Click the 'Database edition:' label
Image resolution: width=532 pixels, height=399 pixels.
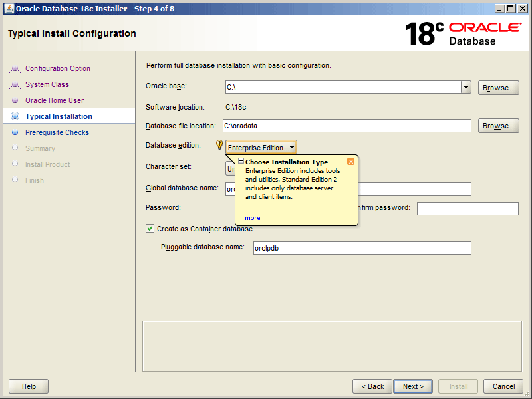tap(173, 145)
